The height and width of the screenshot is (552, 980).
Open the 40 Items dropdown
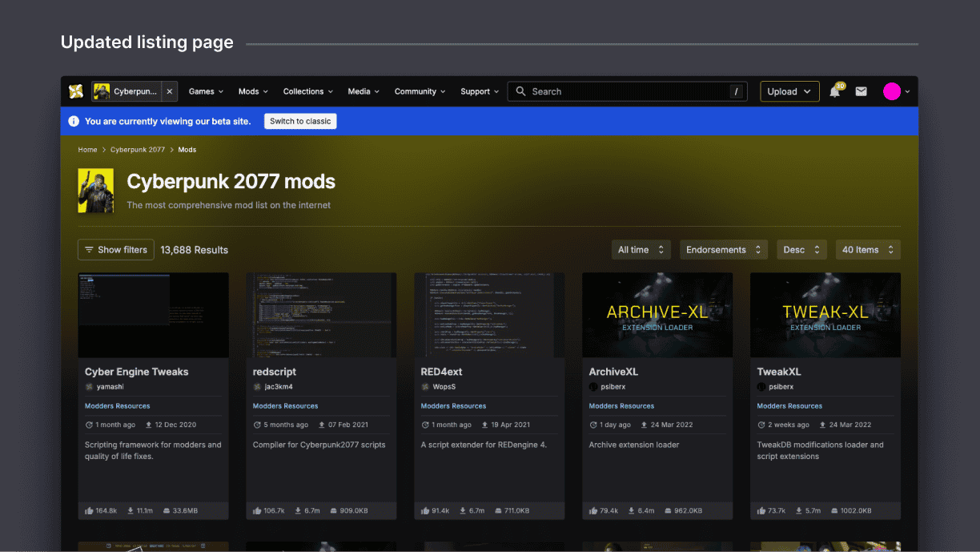tap(868, 250)
